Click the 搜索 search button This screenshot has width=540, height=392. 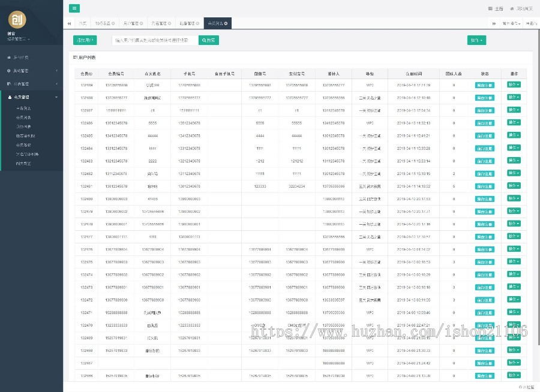pos(209,40)
